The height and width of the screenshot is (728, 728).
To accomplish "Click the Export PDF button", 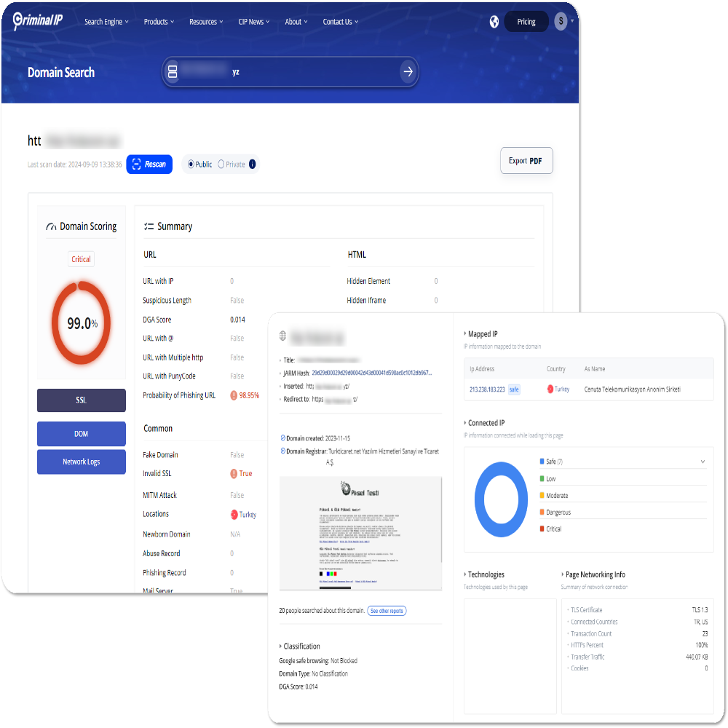I will [x=526, y=161].
